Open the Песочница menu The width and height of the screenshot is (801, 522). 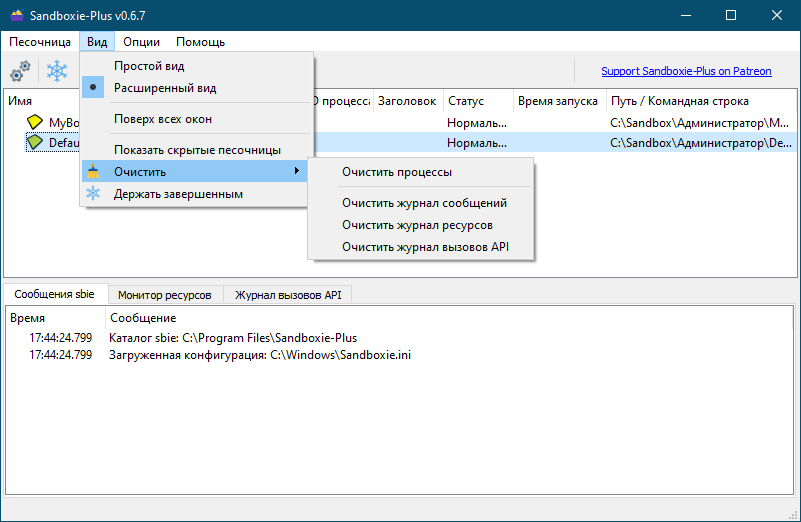[x=40, y=42]
